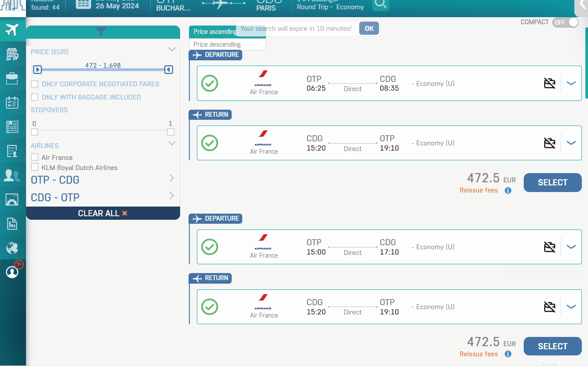Enable ONLY CORPORATE NEGOTIATED FARES checkbox
The image size is (588, 366).
click(33, 84)
